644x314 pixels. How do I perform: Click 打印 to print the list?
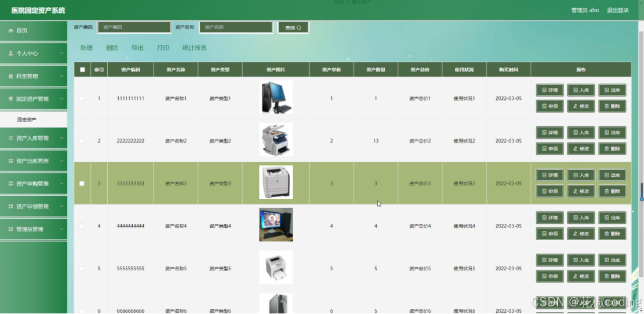coord(162,48)
